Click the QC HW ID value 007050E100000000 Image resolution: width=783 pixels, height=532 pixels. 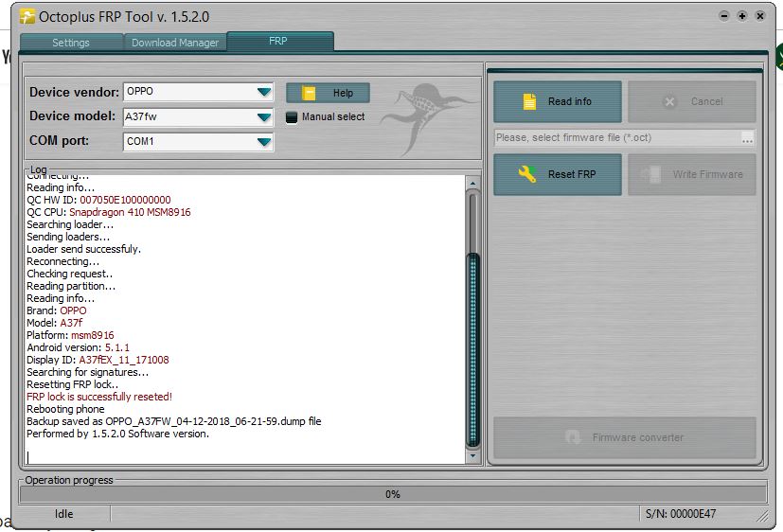[125, 200]
